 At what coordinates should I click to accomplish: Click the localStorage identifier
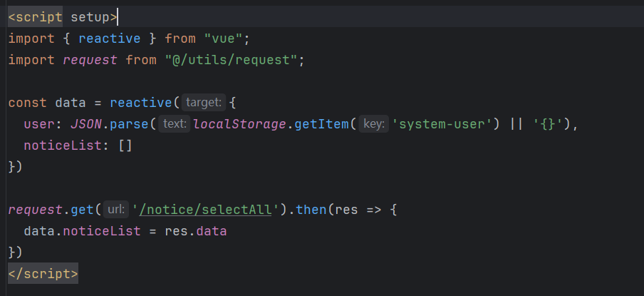pos(239,124)
